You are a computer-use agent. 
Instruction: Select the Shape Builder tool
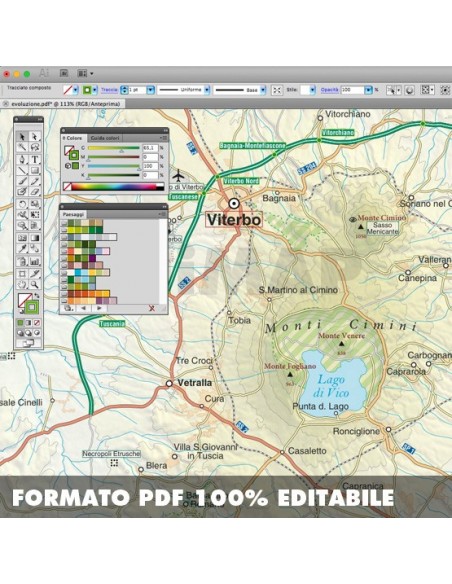[22, 226]
